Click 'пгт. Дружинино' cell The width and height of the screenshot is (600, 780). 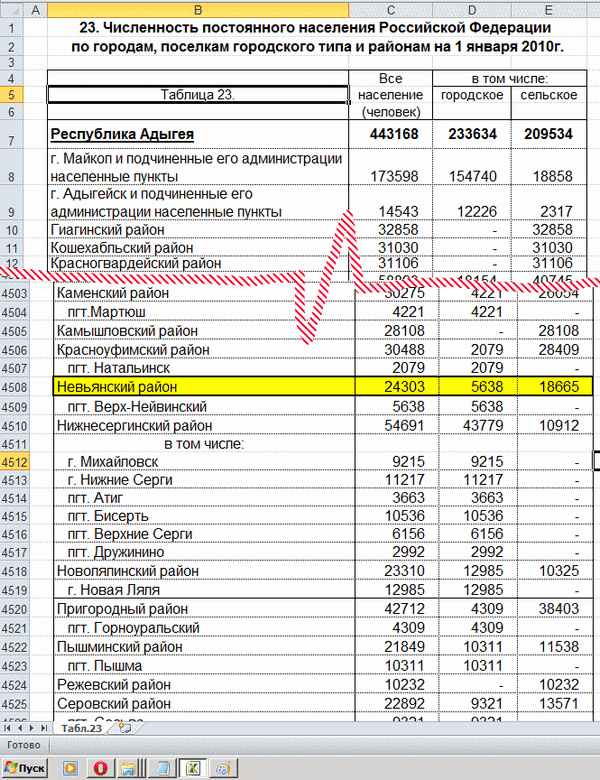point(204,552)
